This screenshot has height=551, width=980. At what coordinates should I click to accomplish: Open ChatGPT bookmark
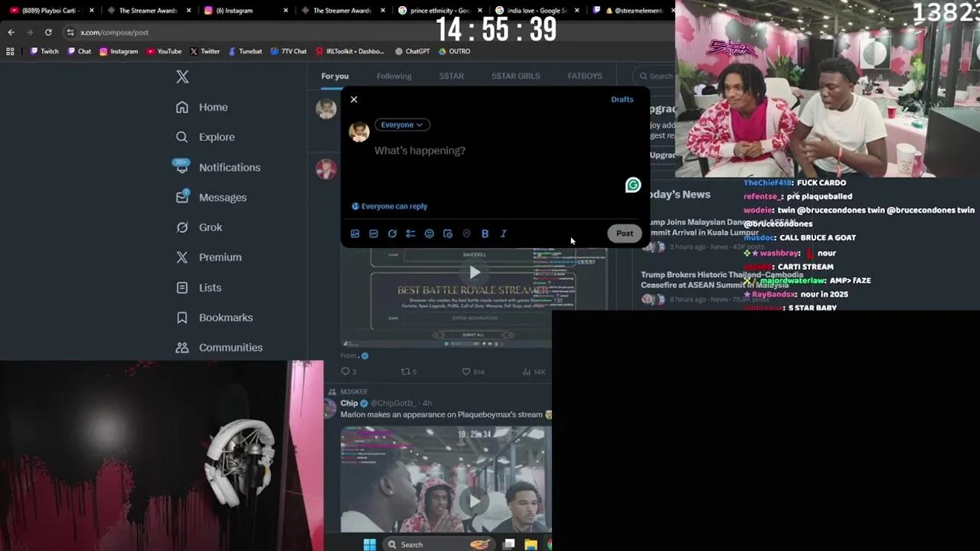[x=413, y=51]
